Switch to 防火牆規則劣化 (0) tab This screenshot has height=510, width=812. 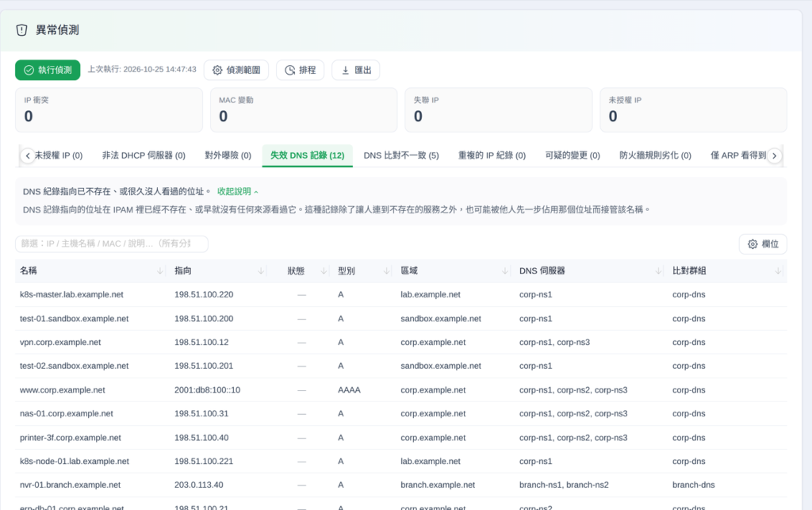coord(655,155)
